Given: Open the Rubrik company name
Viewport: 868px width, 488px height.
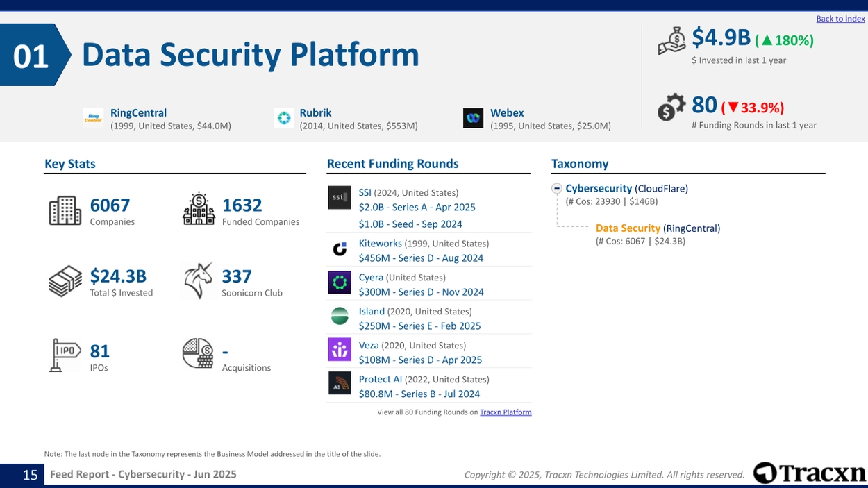Looking at the screenshot, I should pos(315,112).
